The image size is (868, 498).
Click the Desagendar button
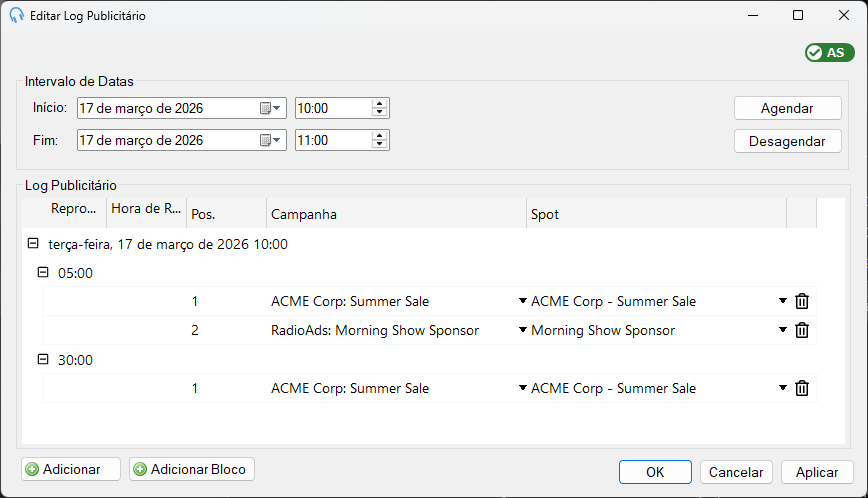[787, 141]
